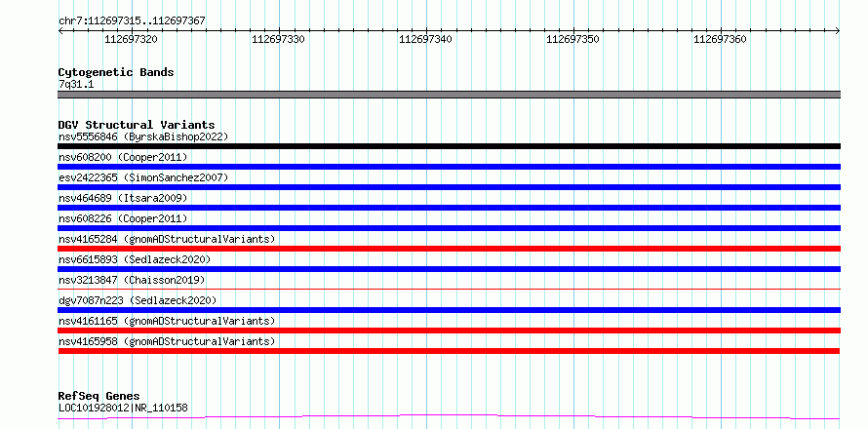The height and width of the screenshot is (429, 868).
Task: Click the gray 7q31.1 cytogenetic band
Action: (x=449, y=95)
